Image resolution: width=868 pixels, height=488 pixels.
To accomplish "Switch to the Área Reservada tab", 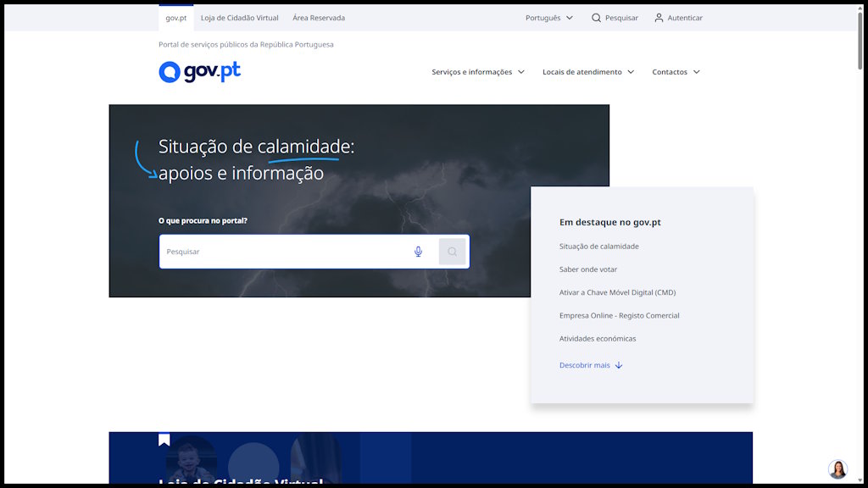I will [x=319, y=18].
